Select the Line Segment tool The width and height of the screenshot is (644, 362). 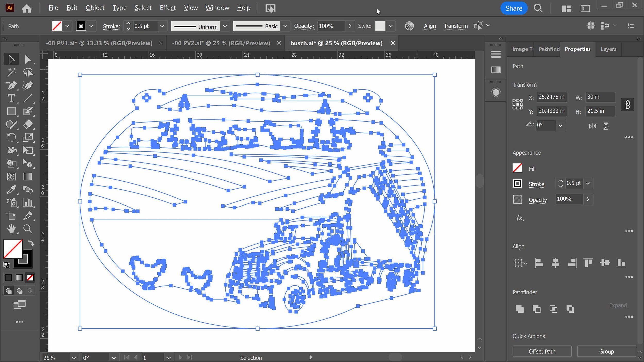(x=28, y=98)
